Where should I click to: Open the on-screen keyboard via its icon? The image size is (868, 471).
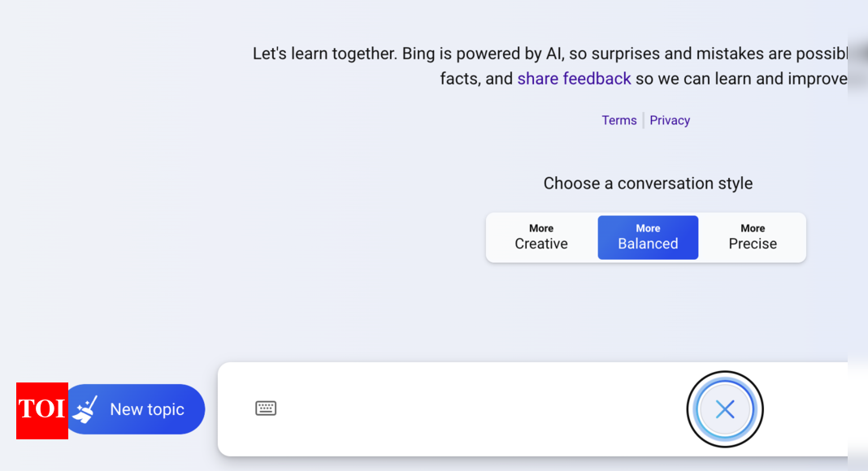(267, 408)
